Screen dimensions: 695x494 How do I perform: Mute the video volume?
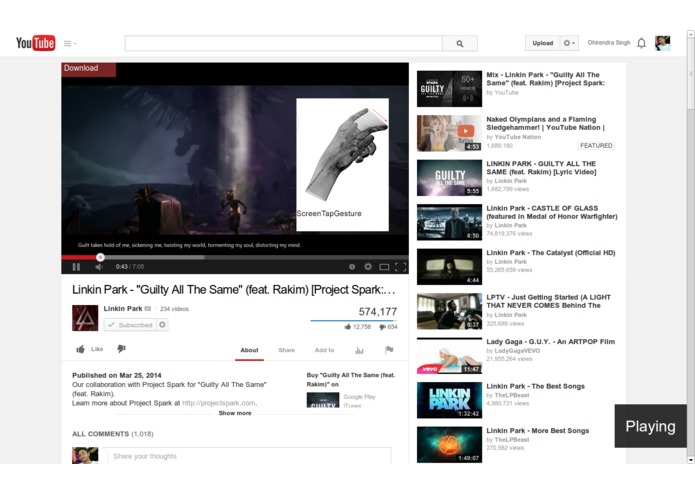point(99,267)
